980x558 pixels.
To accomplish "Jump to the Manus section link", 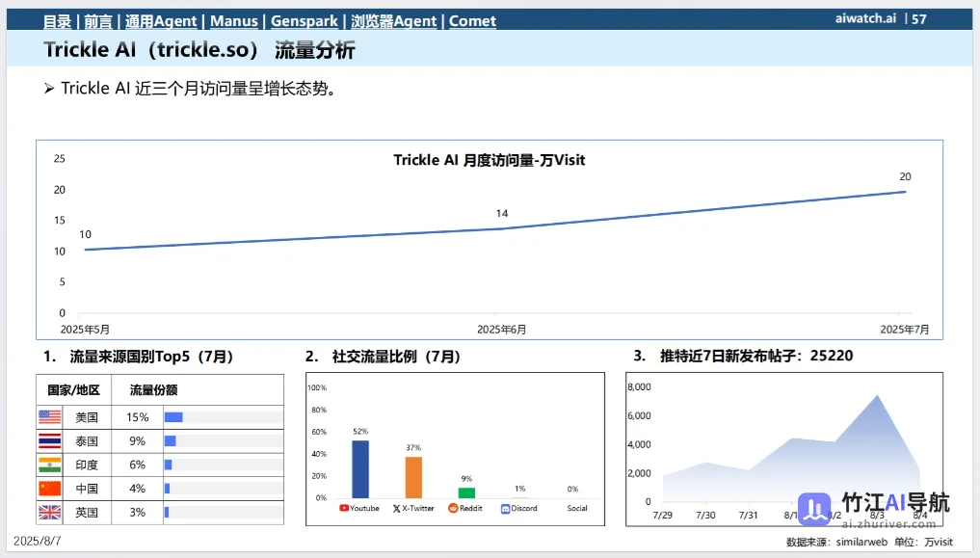I will 234,21.
